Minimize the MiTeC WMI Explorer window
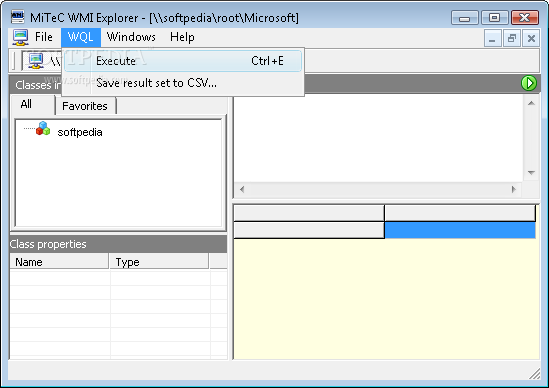This screenshot has height=388, width=549. 464,18
